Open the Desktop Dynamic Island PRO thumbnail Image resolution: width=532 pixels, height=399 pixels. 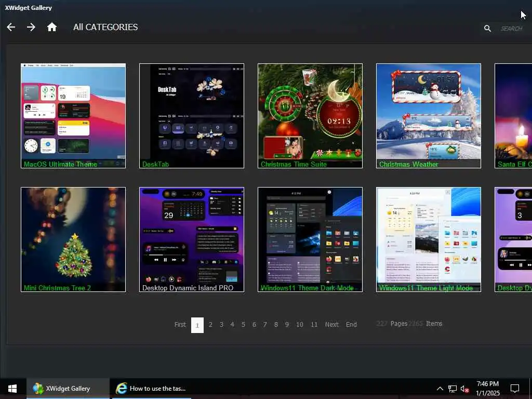192,240
